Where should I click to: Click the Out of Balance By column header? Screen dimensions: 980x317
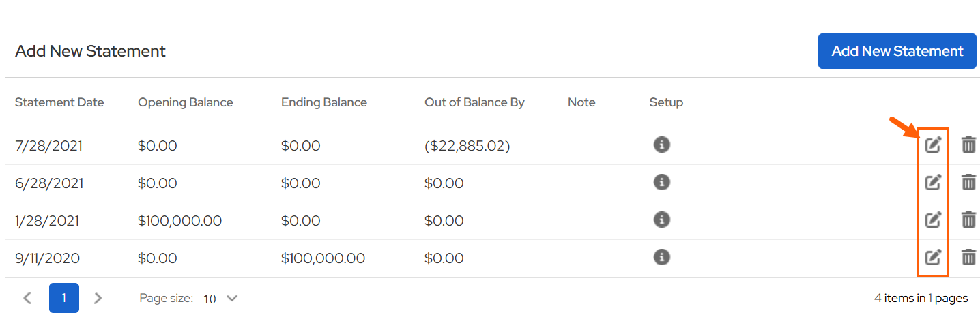(x=474, y=102)
